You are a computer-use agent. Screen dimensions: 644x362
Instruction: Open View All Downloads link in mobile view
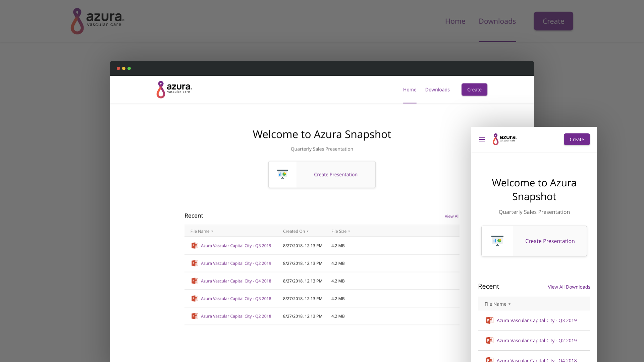569,287
